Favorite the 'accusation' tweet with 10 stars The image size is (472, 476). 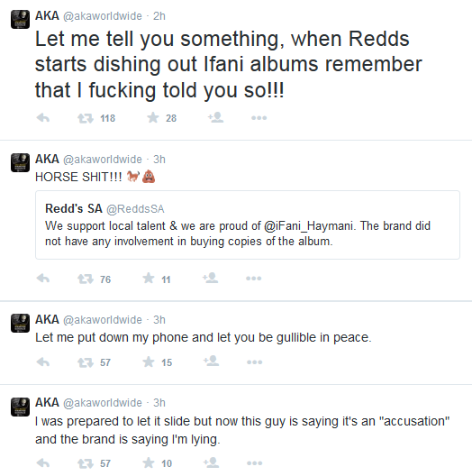(149, 463)
